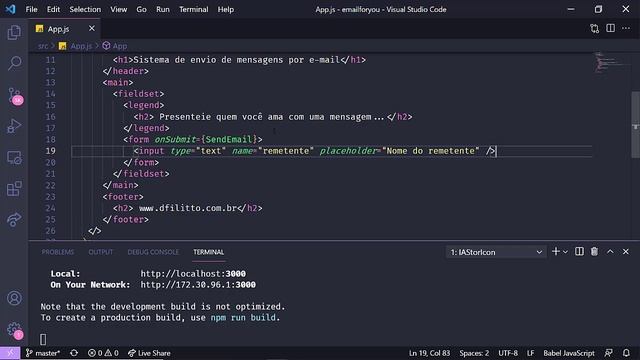Open notifications bell in status bar

coord(626,353)
